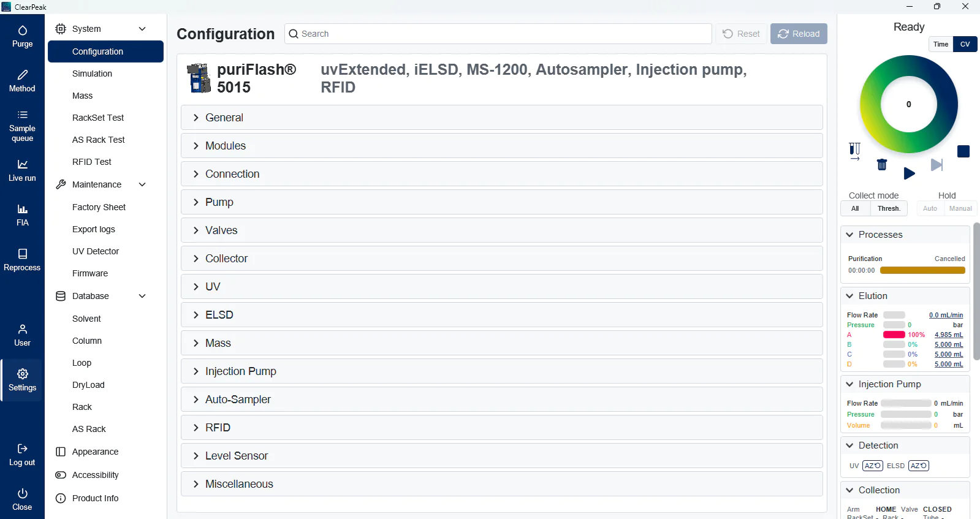The image size is (980, 519).
Task: Open the Sample queue icon
Action: [x=23, y=115]
